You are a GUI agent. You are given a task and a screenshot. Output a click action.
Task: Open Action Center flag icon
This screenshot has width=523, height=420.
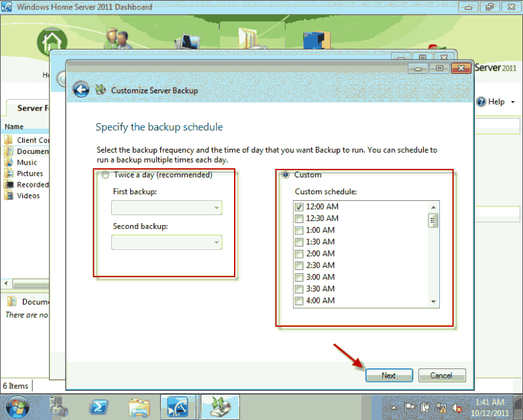(409, 407)
